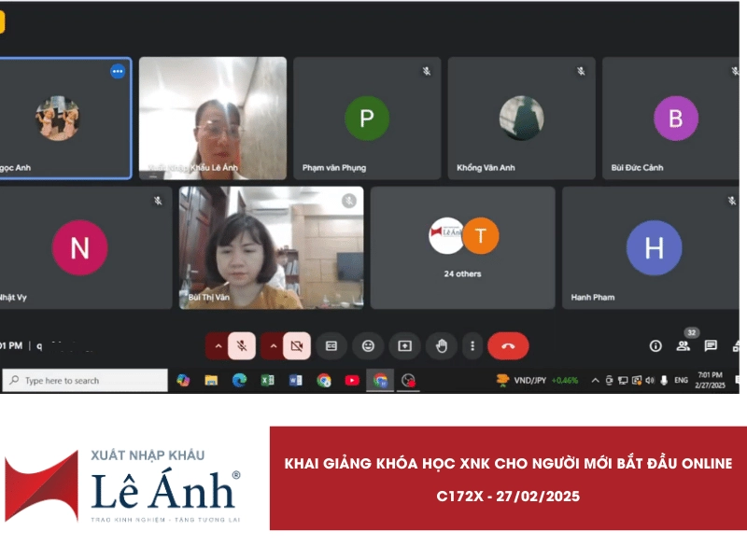Unmute the microphone in meeting controls
This screenshot has height=560, width=747.
click(242, 346)
